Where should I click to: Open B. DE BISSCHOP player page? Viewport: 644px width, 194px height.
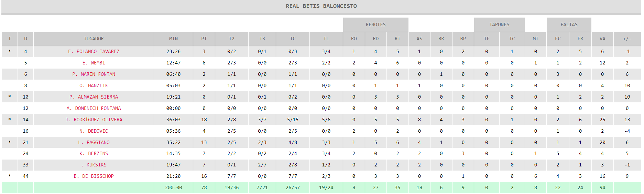click(x=94, y=176)
